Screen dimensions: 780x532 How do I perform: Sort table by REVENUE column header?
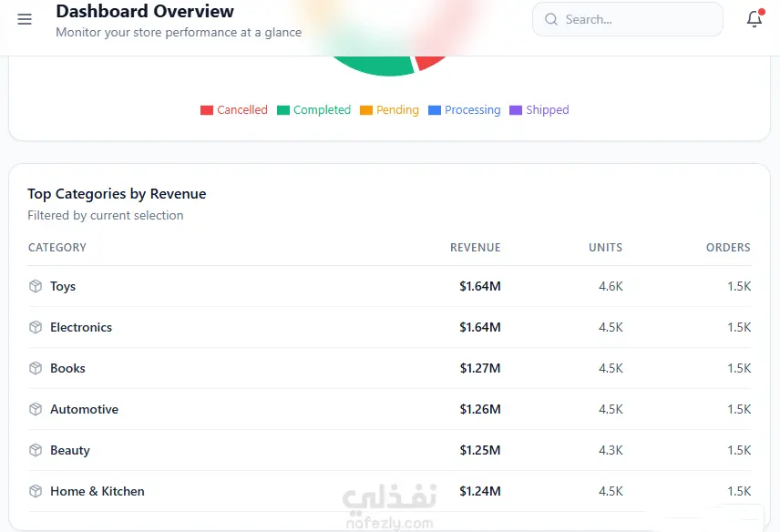475,248
